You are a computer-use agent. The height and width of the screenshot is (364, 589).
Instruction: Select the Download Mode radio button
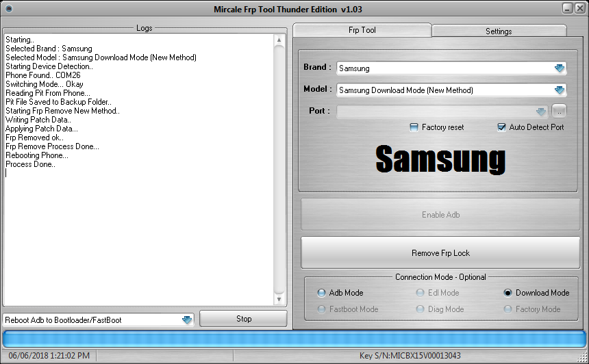(507, 293)
